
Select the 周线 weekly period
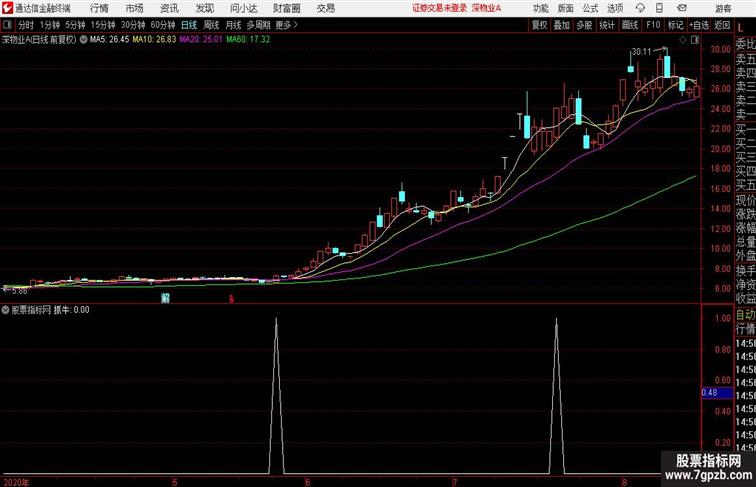click(211, 25)
